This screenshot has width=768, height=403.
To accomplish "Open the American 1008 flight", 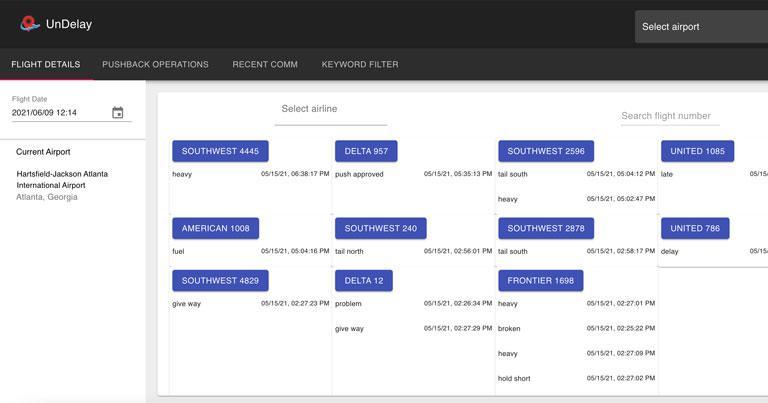I will [216, 228].
